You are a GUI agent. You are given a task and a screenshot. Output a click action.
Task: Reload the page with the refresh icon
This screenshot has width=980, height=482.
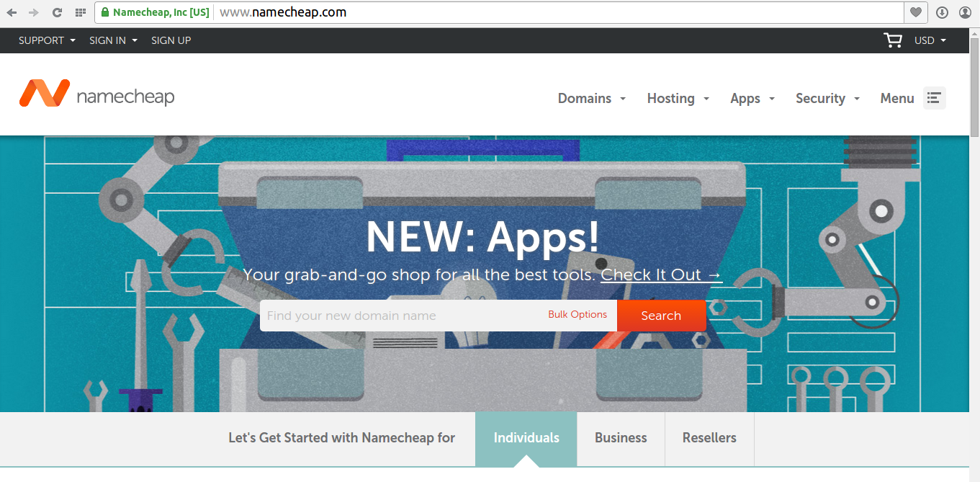click(57, 12)
